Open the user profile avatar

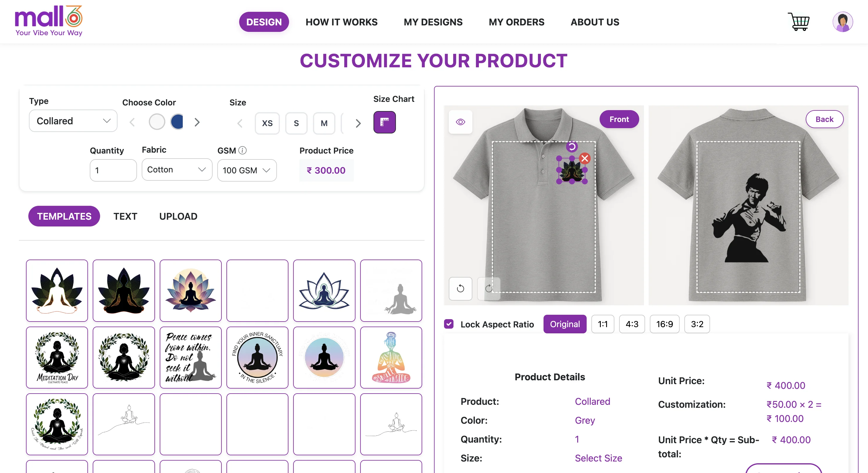click(842, 22)
